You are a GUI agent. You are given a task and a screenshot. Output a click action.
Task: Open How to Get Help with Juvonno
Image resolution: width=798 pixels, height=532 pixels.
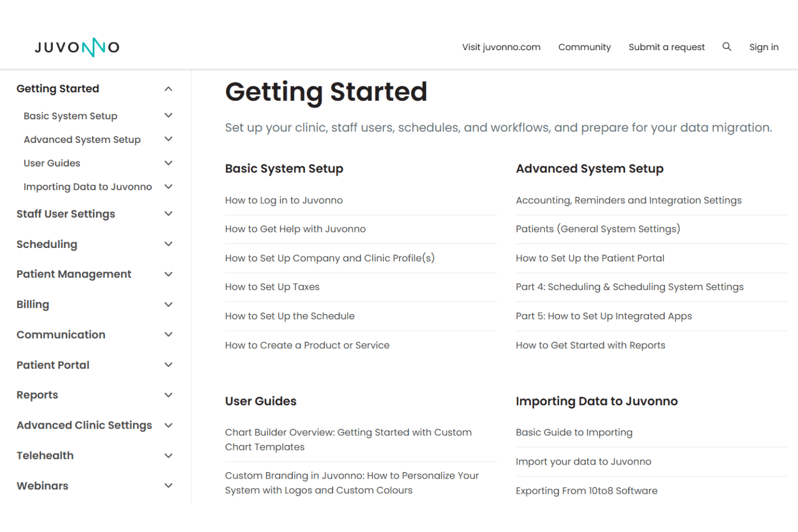click(x=295, y=229)
